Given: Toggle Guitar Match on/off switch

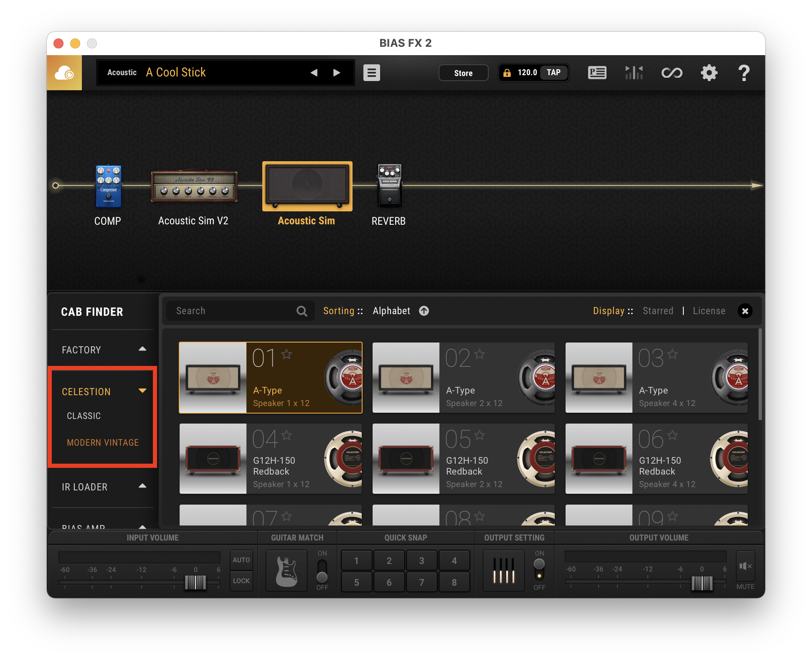Looking at the screenshot, I should coord(322,571).
